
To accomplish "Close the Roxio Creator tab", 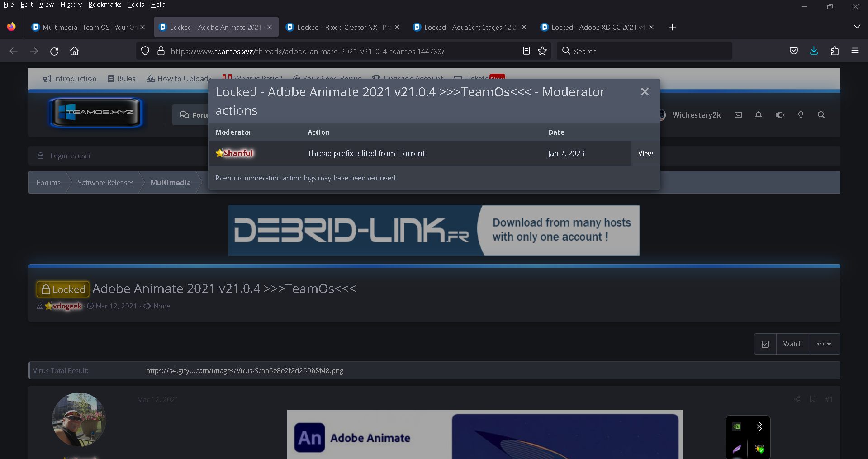I will pyautogui.click(x=397, y=27).
